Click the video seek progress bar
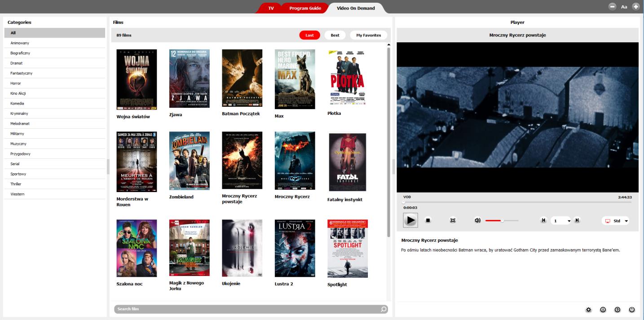The image size is (644, 320). click(517, 202)
